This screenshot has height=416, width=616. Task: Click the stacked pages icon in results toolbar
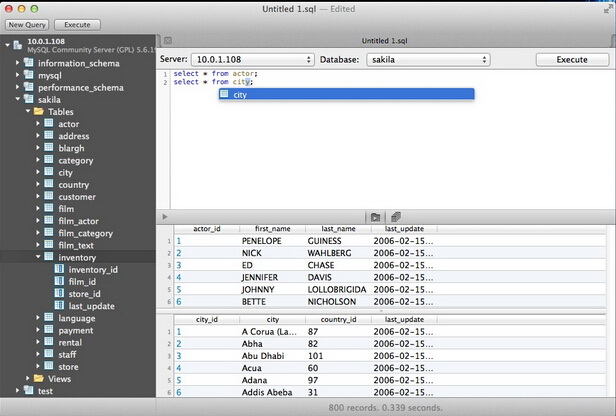tap(396, 216)
